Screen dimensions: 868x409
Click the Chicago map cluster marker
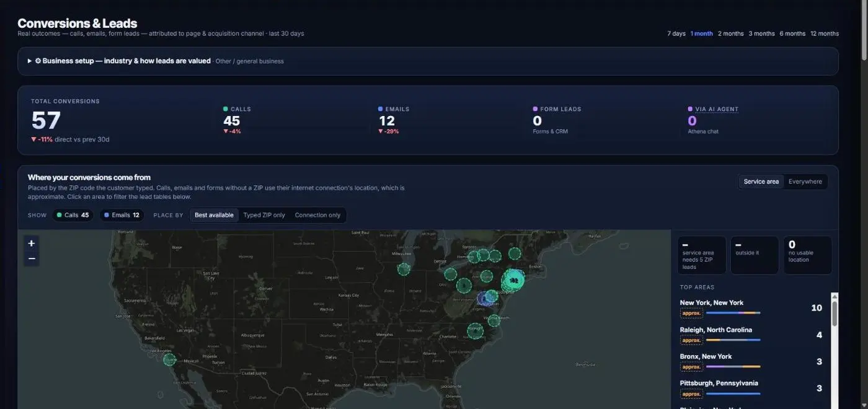(404, 269)
